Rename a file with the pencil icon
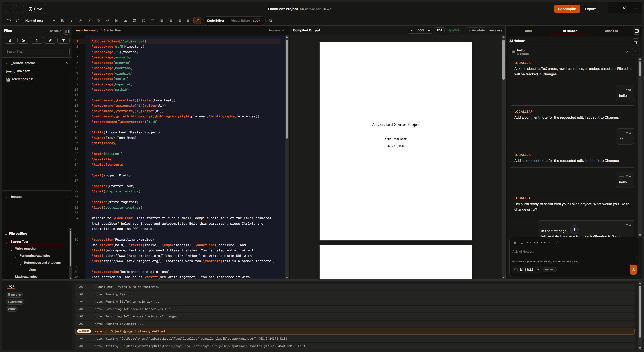This screenshot has height=352, width=644. click(x=50, y=40)
